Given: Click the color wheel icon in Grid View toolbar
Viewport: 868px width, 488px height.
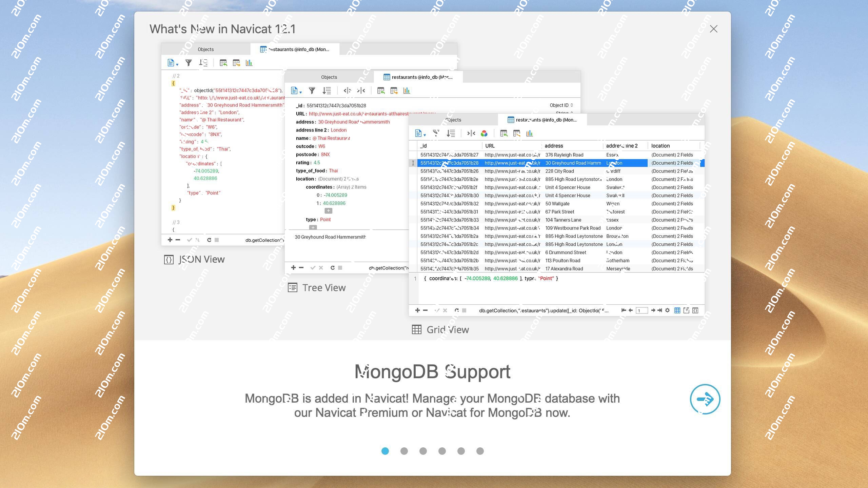Looking at the screenshot, I should point(484,134).
